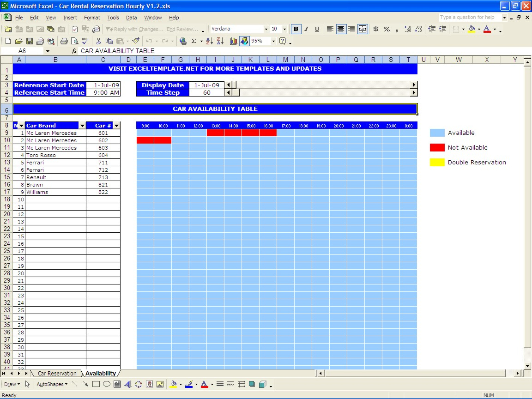This screenshot has width=532, height=399.
Task: Click the Currency Style dollar icon
Action: coord(375,29)
